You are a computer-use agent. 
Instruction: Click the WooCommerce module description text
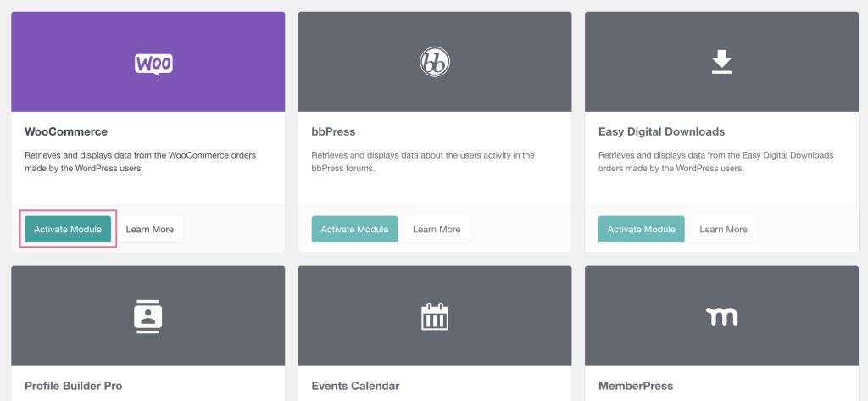(x=140, y=162)
